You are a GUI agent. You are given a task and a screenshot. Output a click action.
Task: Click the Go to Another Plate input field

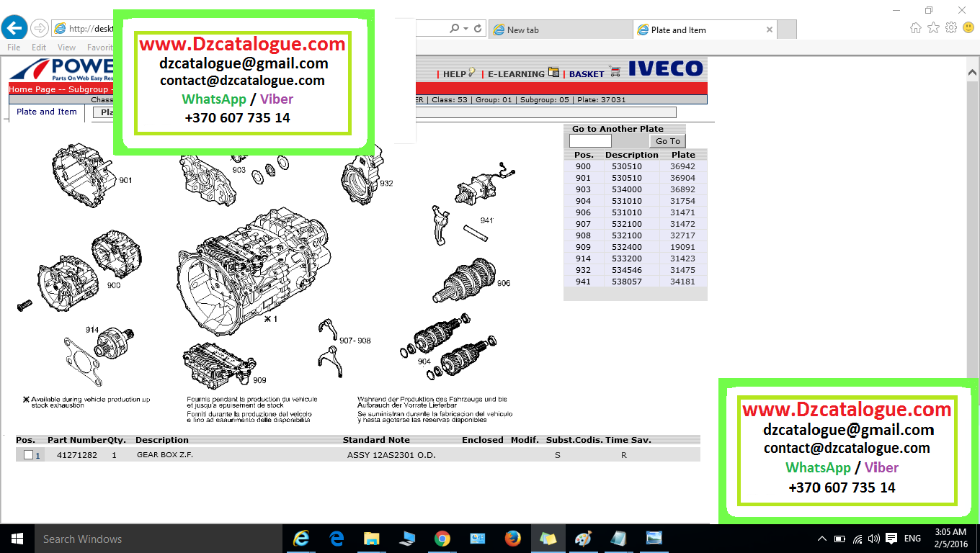[590, 141]
